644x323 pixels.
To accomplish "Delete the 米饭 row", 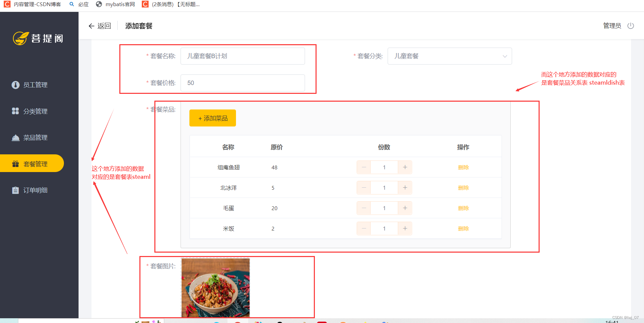I will point(463,228).
